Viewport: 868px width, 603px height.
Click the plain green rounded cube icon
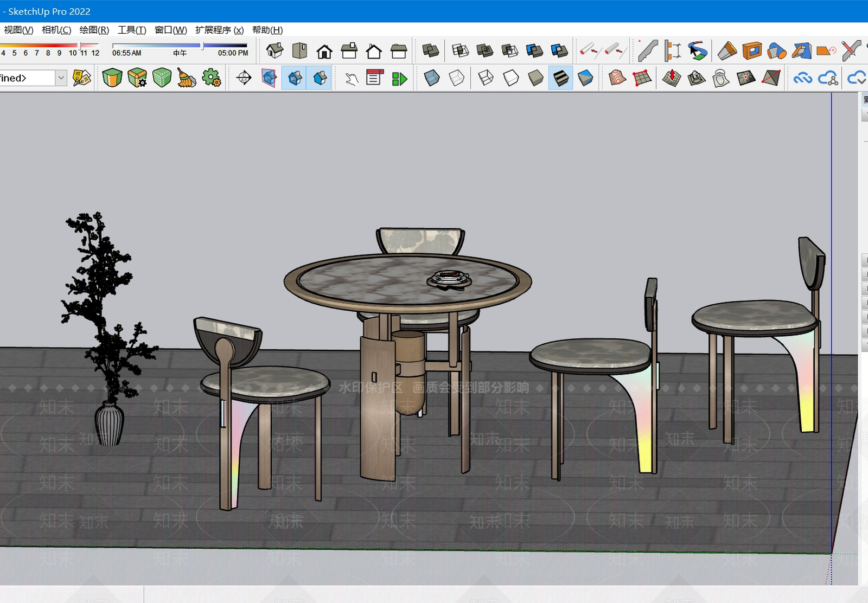tap(112, 78)
